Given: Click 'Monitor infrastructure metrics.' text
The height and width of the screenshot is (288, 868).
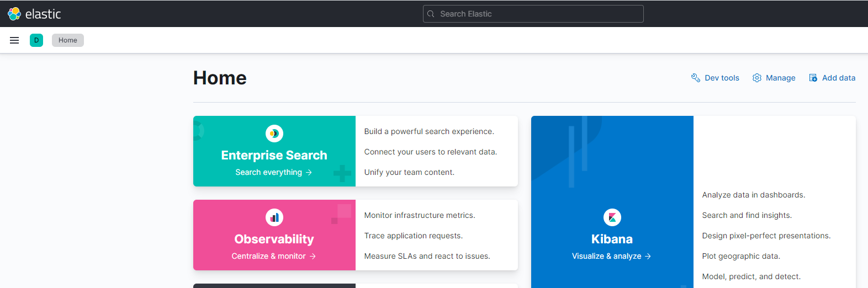Looking at the screenshot, I should pyautogui.click(x=420, y=215).
